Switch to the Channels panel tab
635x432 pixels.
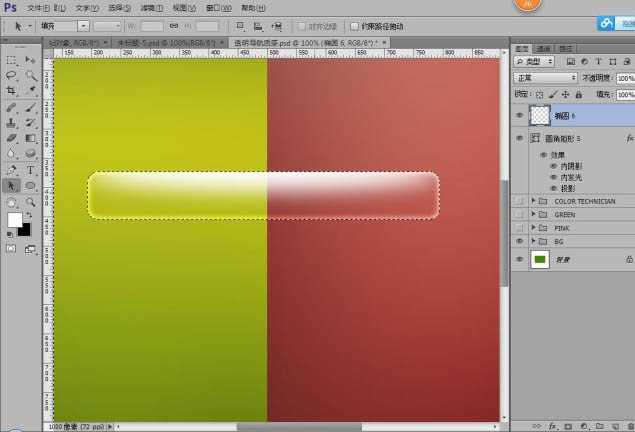coord(543,49)
